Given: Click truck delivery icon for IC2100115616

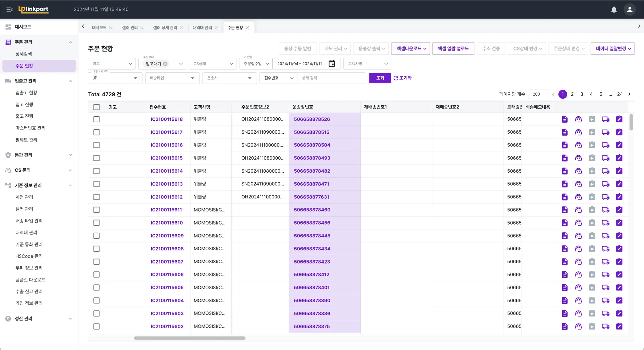Looking at the screenshot, I should (605, 145).
